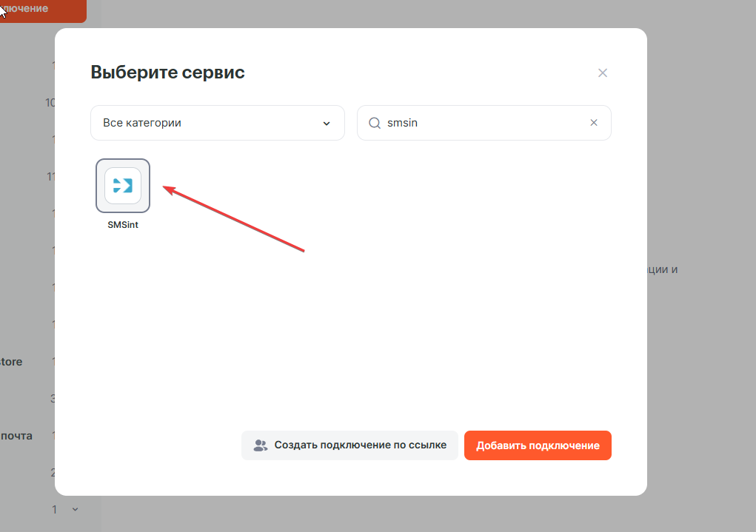
Task: Select the SMSint service logo tile
Action: click(123, 186)
